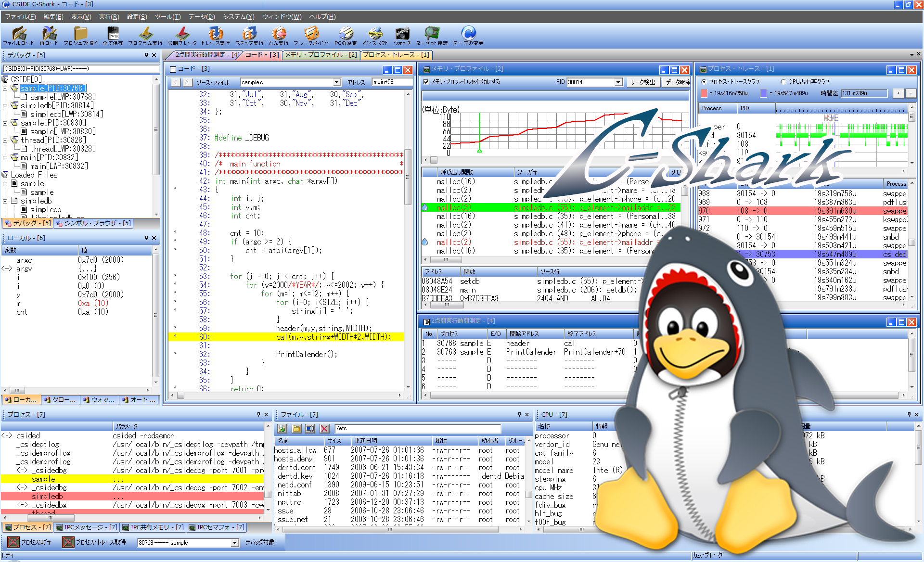Screen dimensions: 924x562
Task: Select the CPU占有率グラフ radio button
Action: point(783,82)
